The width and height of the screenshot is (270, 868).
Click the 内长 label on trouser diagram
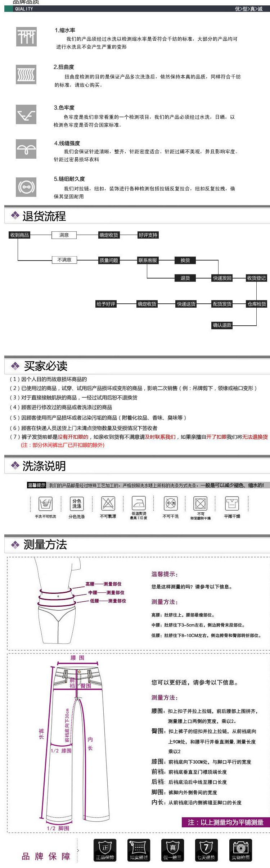(x=90, y=743)
